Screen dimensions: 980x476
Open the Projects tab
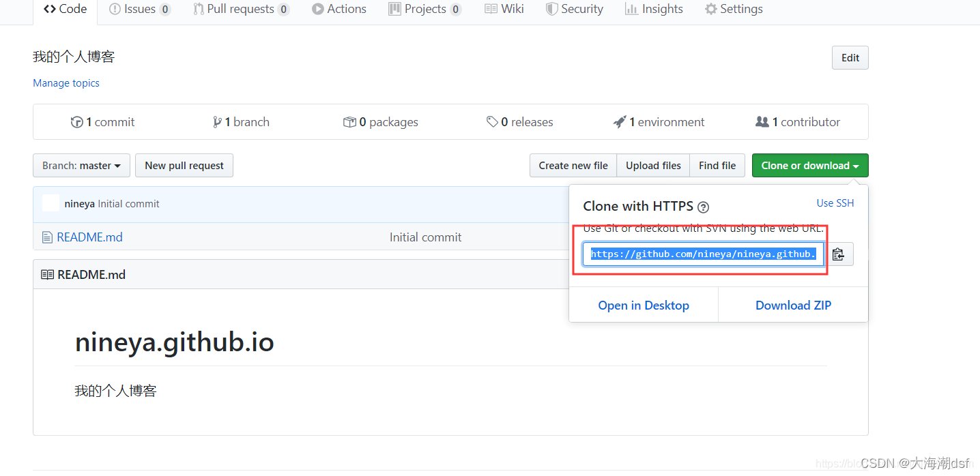(424, 9)
